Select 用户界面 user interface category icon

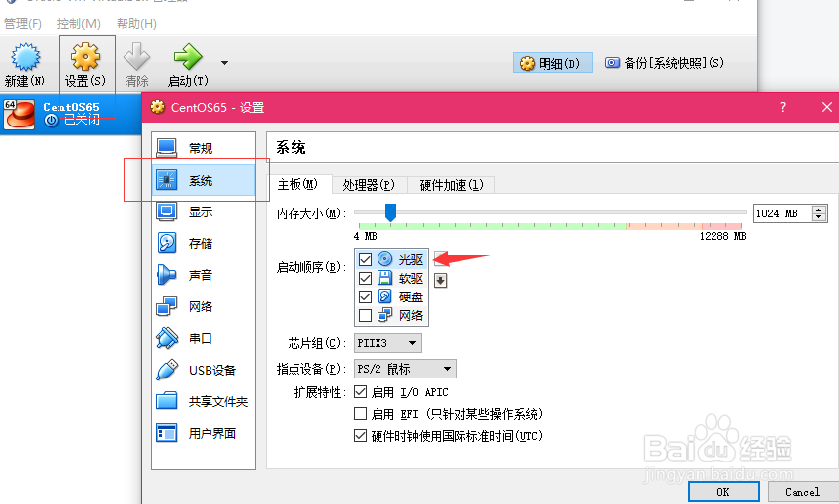[x=166, y=433]
